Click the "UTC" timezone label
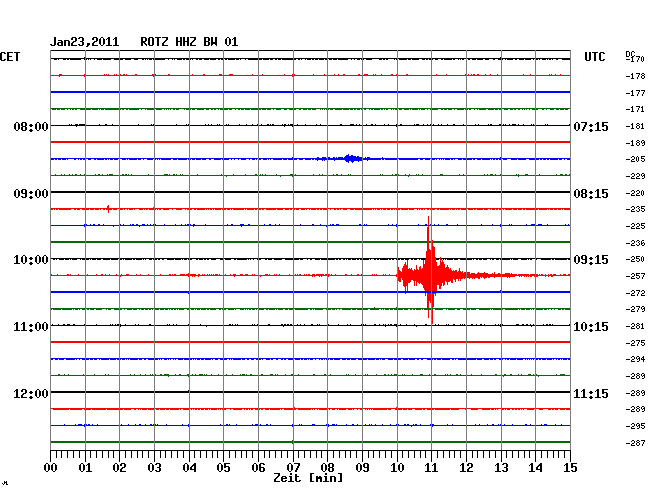The width and height of the screenshot is (650, 494). [x=594, y=57]
